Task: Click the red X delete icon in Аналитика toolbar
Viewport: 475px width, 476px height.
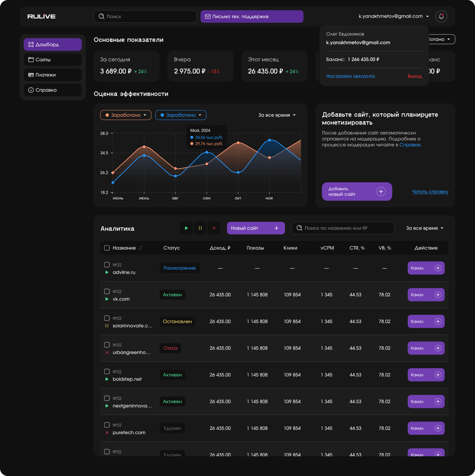Action: pyautogui.click(x=214, y=228)
